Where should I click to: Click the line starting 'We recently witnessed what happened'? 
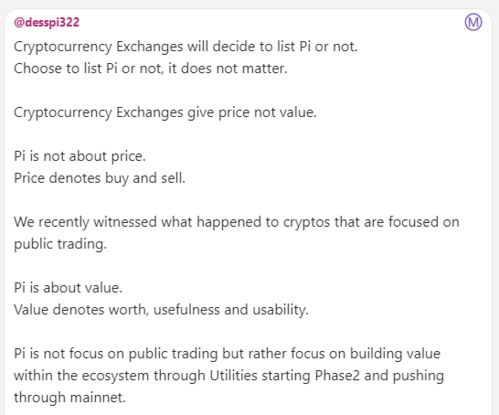coord(237,222)
